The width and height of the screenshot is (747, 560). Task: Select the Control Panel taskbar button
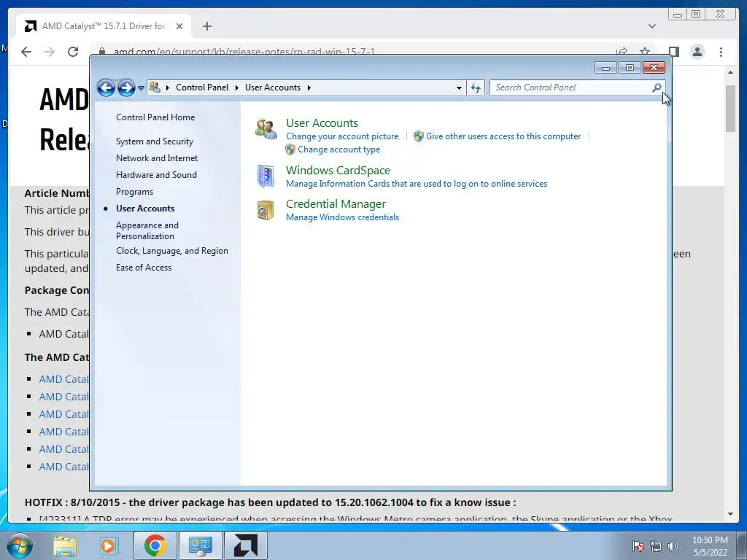point(200,545)
